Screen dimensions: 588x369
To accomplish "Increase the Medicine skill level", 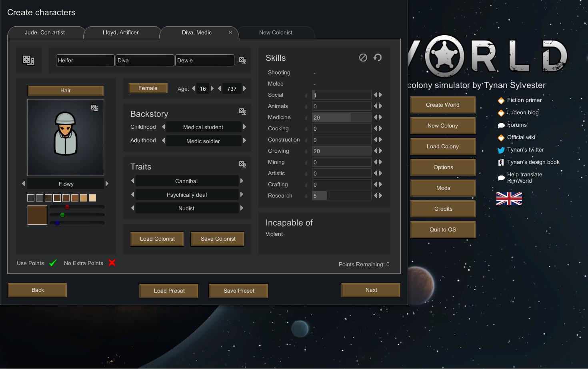I will coord(381,117).
